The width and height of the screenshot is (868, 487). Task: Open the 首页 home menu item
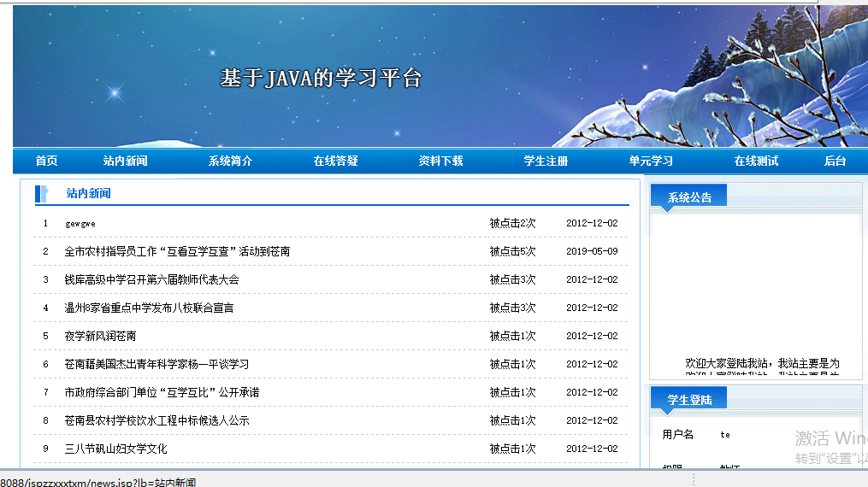46,161
